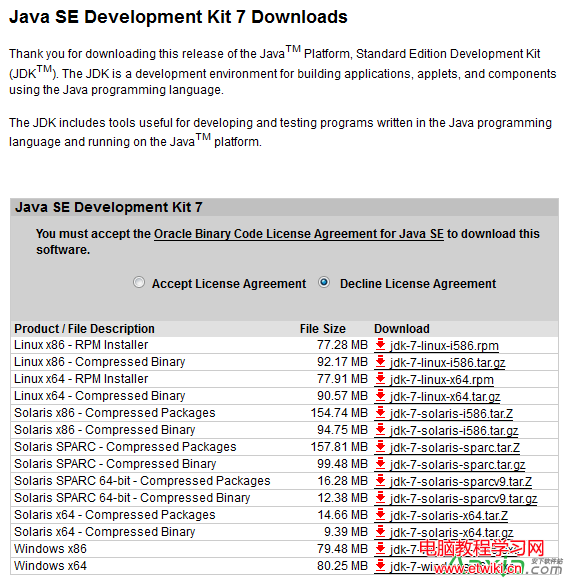The image size is (570, 585).
Task: Select Decline License Agreement radio button
Action: point(324,282)
